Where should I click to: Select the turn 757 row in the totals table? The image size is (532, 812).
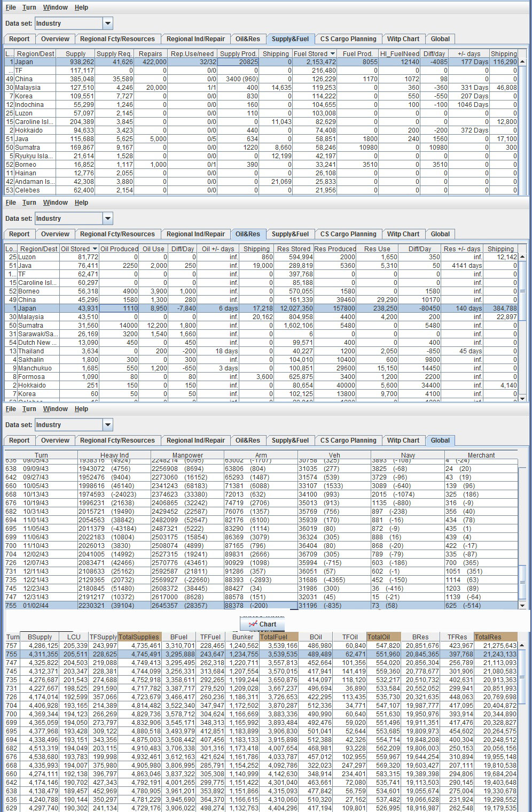[261, 646]
